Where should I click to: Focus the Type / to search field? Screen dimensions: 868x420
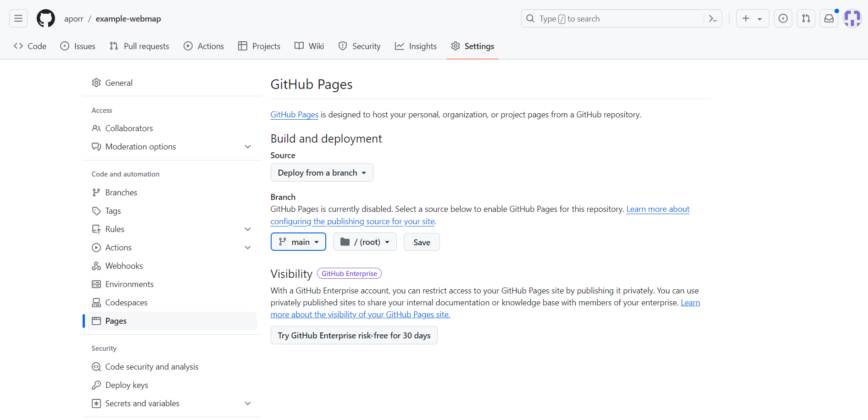622,18
